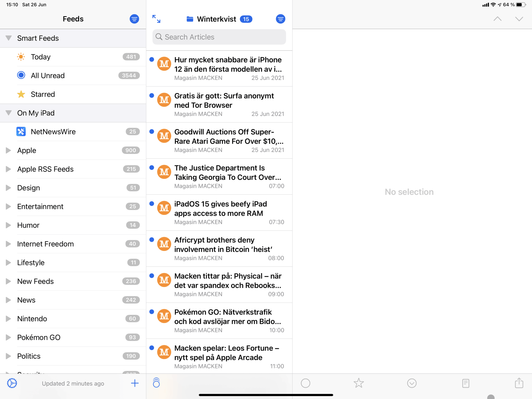
Task: Select the Nintendo folder label
Action: tap(32, 319)
